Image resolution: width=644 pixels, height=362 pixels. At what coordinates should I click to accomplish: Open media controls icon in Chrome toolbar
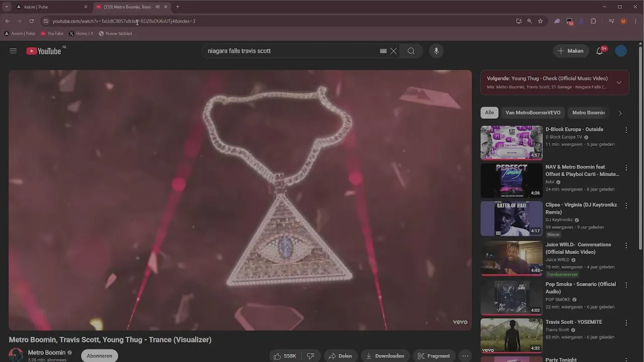click(611, 21)
